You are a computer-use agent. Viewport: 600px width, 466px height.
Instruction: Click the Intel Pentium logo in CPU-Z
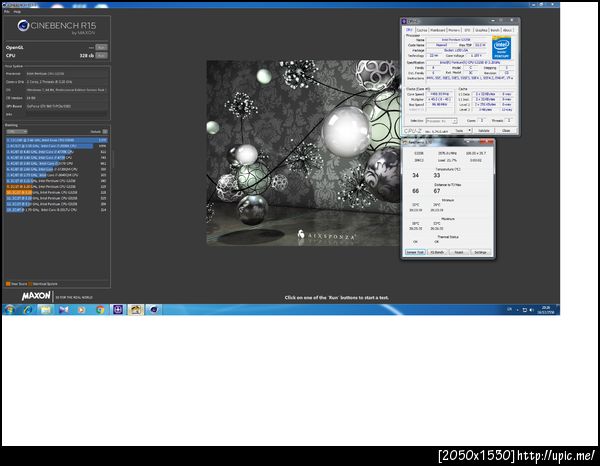502,48
